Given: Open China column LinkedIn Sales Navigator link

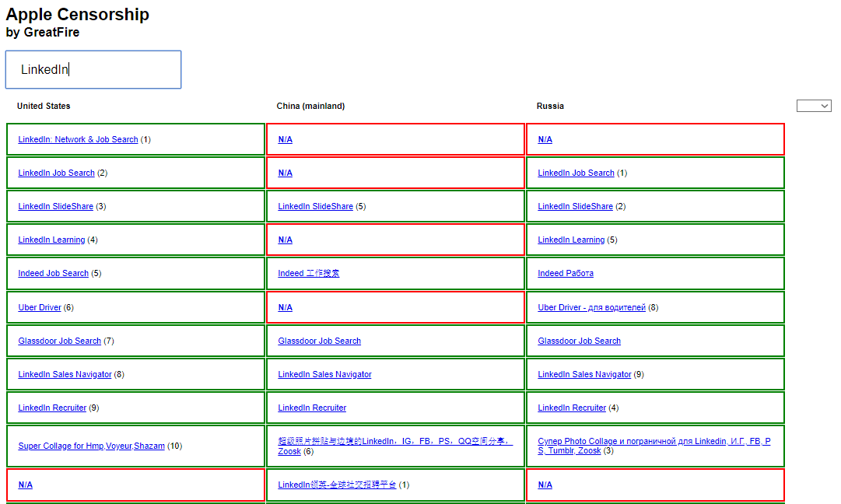Looking at the screenshot, I should tap(324, 374).
